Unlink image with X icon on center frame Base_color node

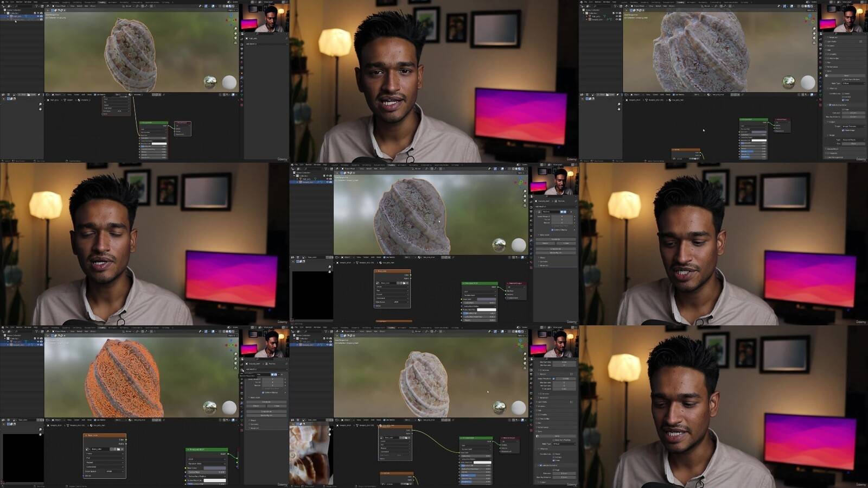pos(407,283)
